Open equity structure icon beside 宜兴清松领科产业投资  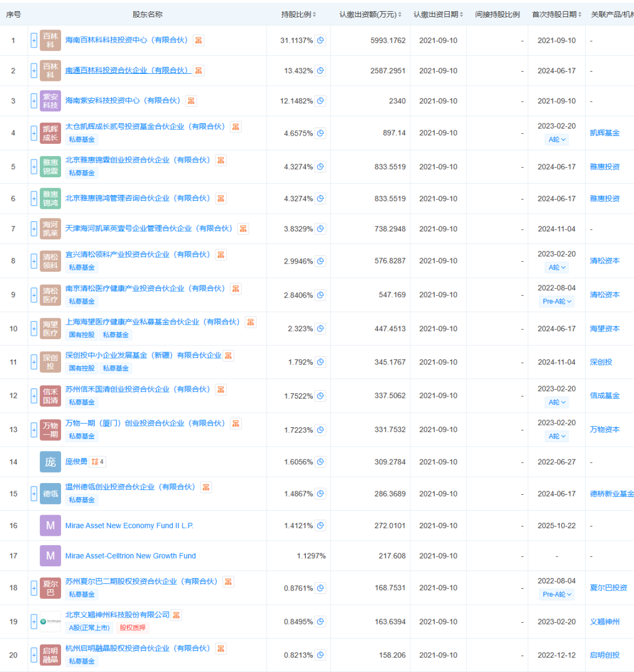[221, 255]
